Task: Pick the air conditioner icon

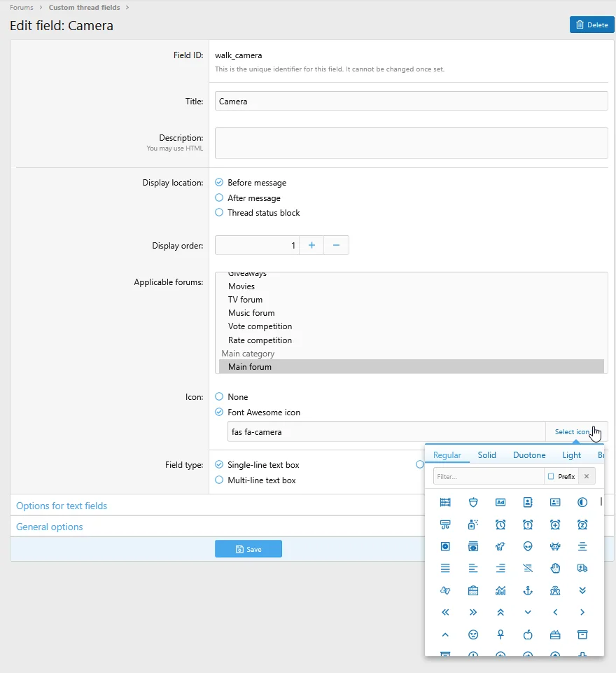Action: pyautogui.click(x=445, y=525)
